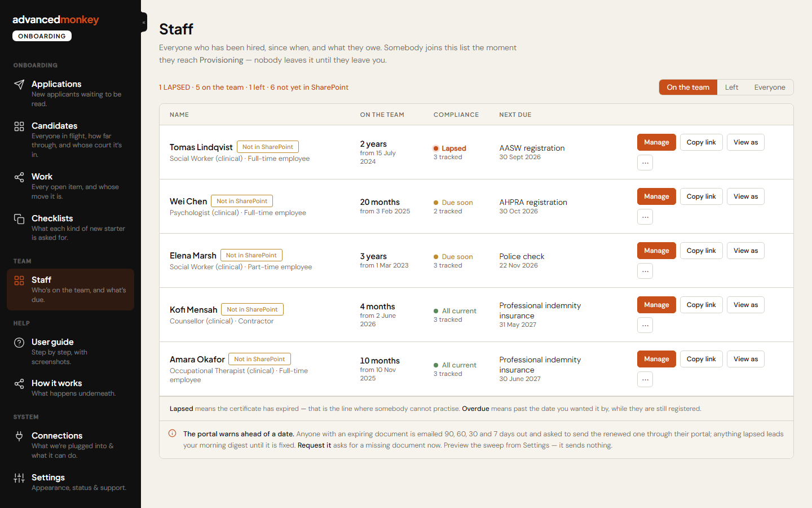The image size is (812, 508).
Task: Switch to the Left filter tab
Action: pyautogui.click(x=731, y=87)
